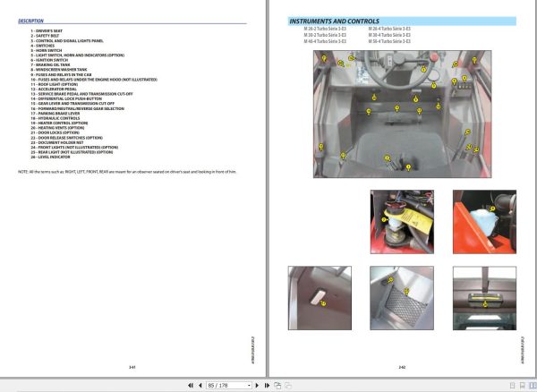Click the page number 2-41 in the footer

[x=132, y=367]
